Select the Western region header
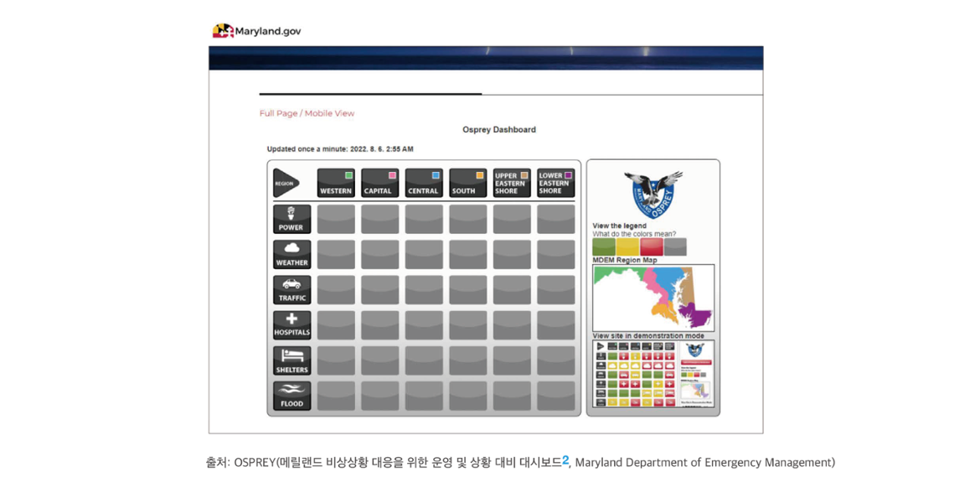This screenshot has height=493, width=980. [336, 183]
